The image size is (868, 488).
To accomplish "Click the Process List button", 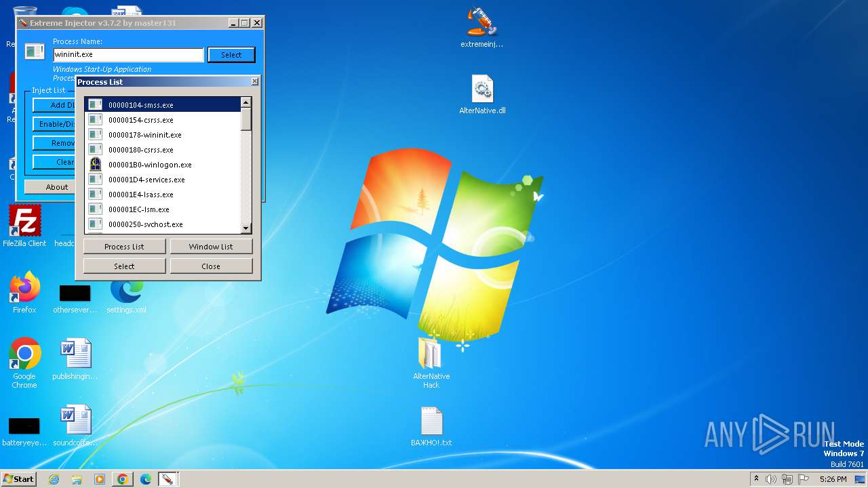I will pyautogui.click(x=124, y=247).
